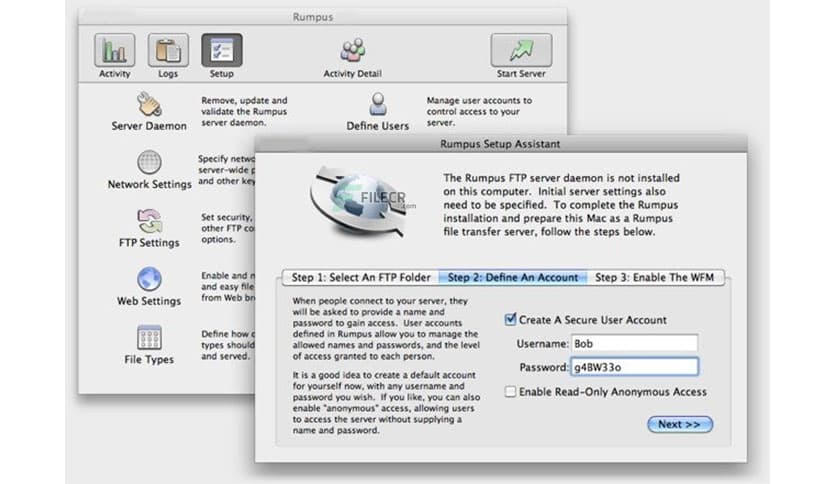Open the Web Settings icon
This screenshot has width=836, height=484.
149,279
